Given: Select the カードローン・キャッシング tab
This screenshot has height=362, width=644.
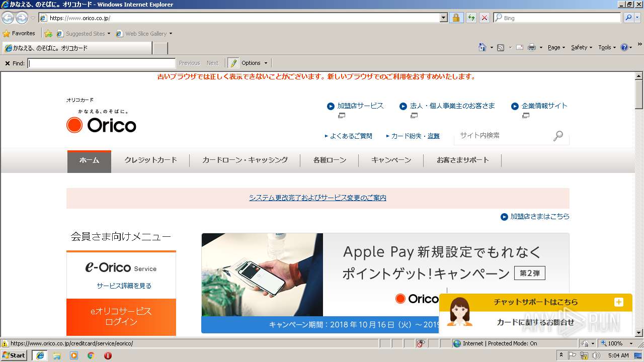Looking at the screenshot, I should (245, 160).
